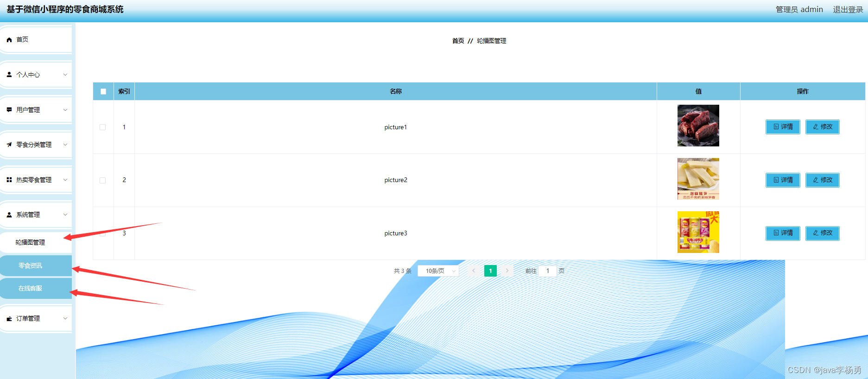Expand the 热卖零食管理 menu chevron
868x379 pixels.
coord(65,180)
